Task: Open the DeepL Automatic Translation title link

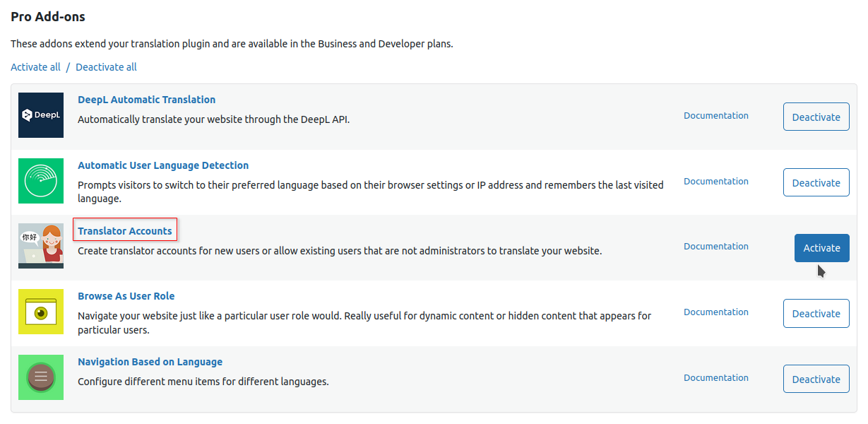Action: point(146,100)
